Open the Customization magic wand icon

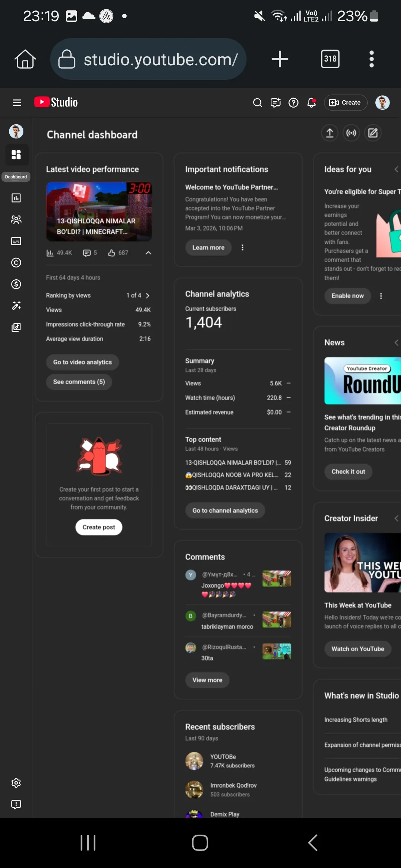[16, 305]
